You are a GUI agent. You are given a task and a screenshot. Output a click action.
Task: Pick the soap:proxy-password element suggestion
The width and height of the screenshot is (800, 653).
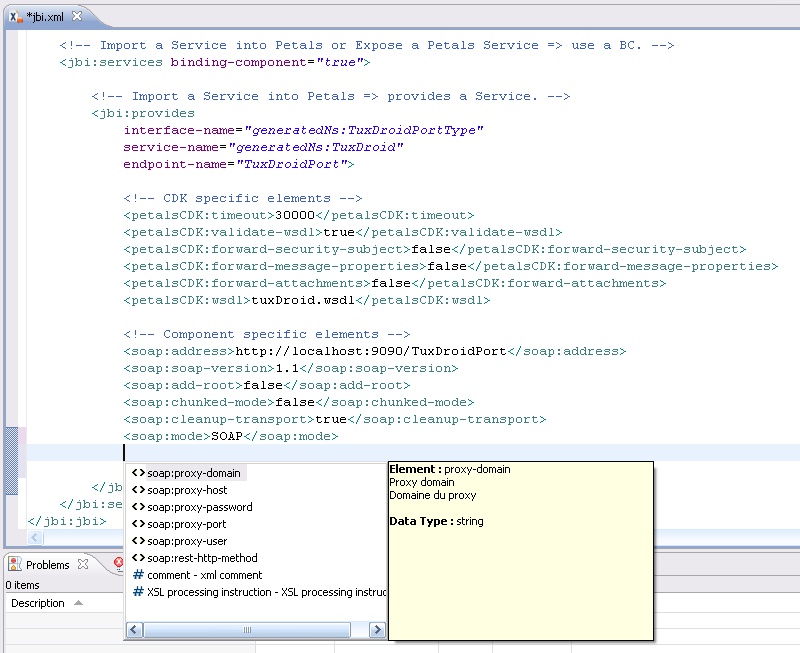199,507
